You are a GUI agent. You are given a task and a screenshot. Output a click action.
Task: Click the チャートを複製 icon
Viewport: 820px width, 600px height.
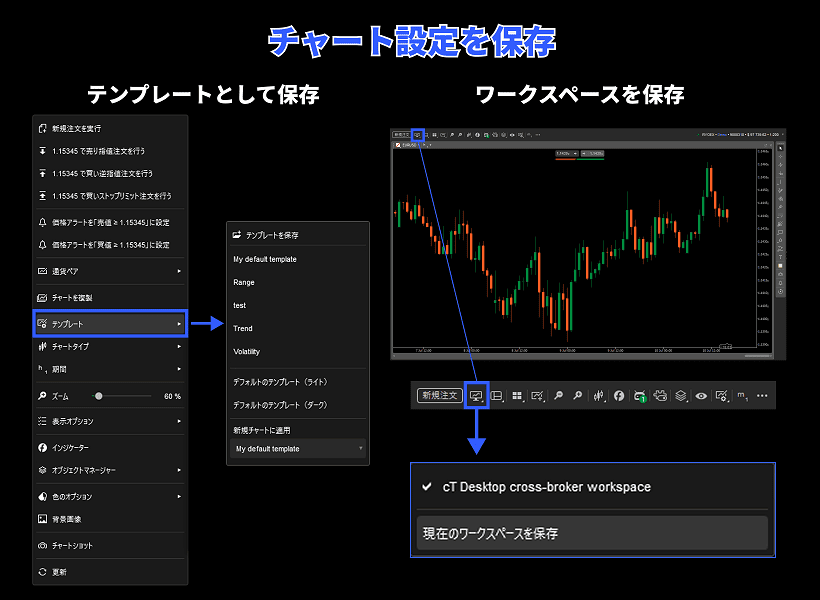[42, 298]
